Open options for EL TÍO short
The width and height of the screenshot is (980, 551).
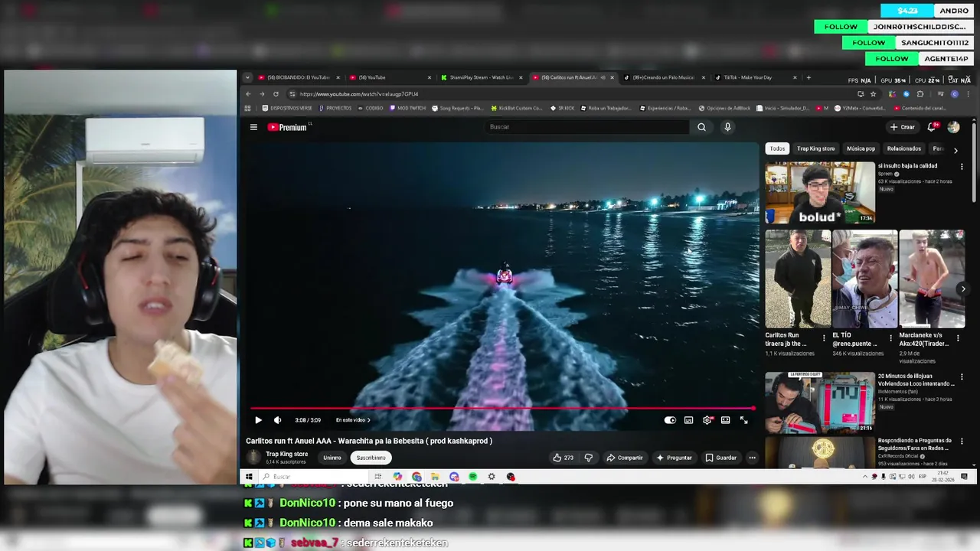[890, 337]
